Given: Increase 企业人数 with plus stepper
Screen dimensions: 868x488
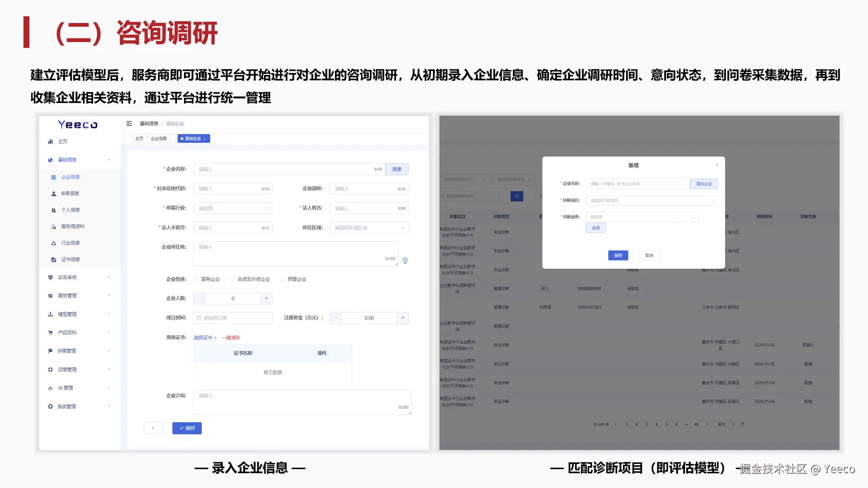Looking at the screenshot, I should point(266,298).
